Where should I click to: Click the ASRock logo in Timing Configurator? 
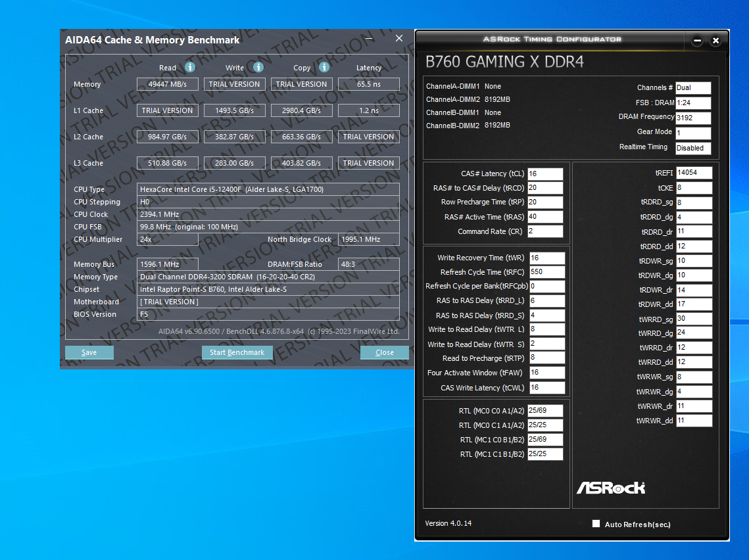pyautogui.click(x=611, y=488)
